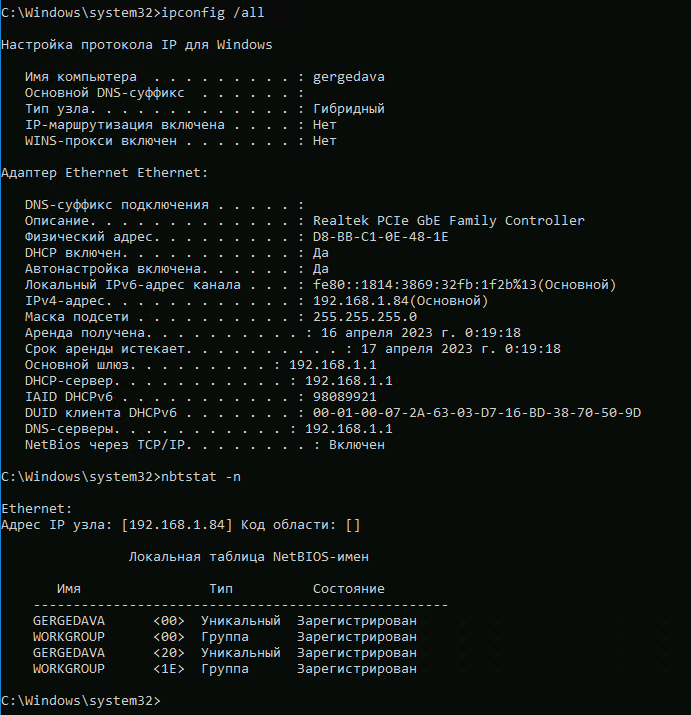Click the typed ipconfig /all command
The image size is (691, 715).
(x=212, y=12)
